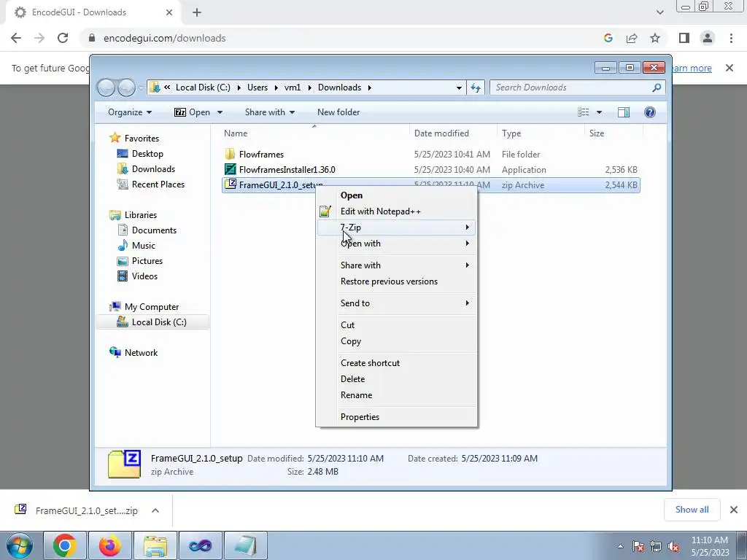Click the Search Downloads field
This screenshot has height=560, width=747.
[x=578, y=87]
